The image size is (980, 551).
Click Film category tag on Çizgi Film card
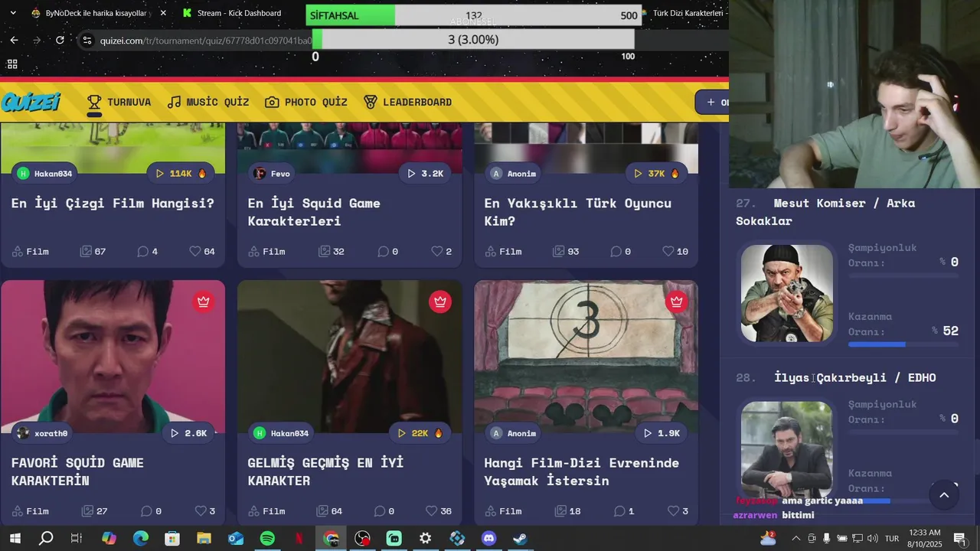click(x=30, y=251)
